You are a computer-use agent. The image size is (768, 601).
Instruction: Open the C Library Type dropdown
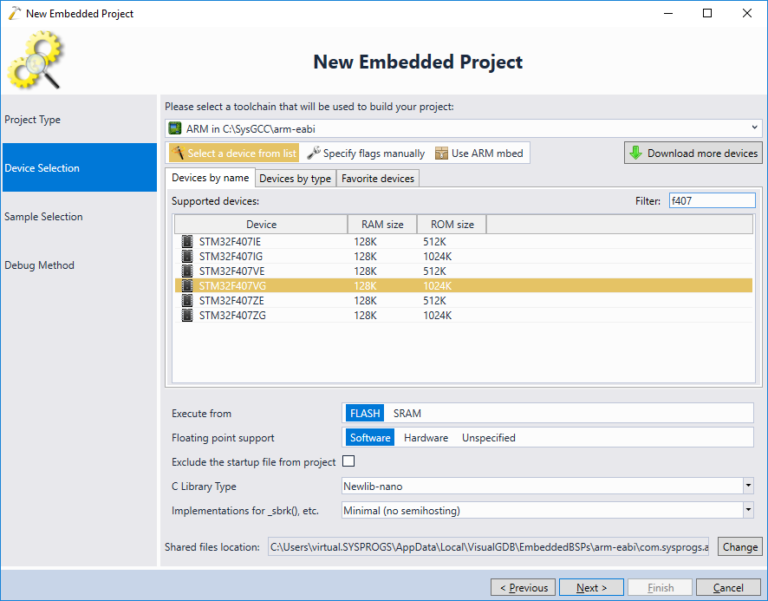coord(748,486)
